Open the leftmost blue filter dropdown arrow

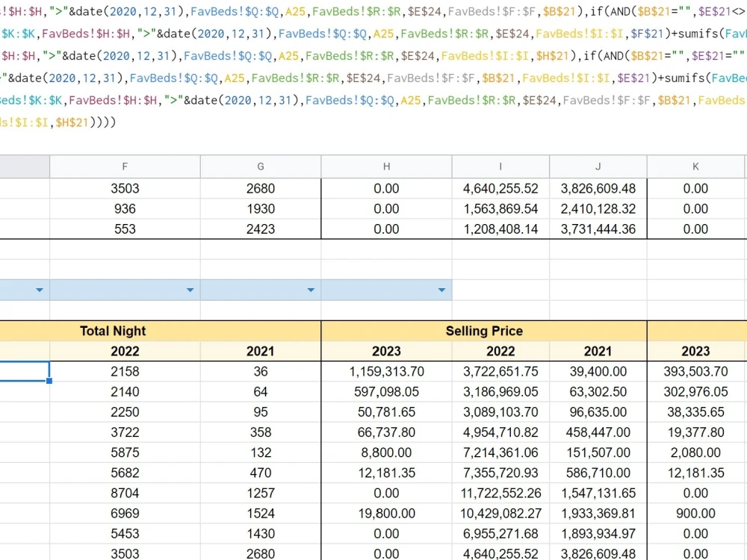pos(40,290)
